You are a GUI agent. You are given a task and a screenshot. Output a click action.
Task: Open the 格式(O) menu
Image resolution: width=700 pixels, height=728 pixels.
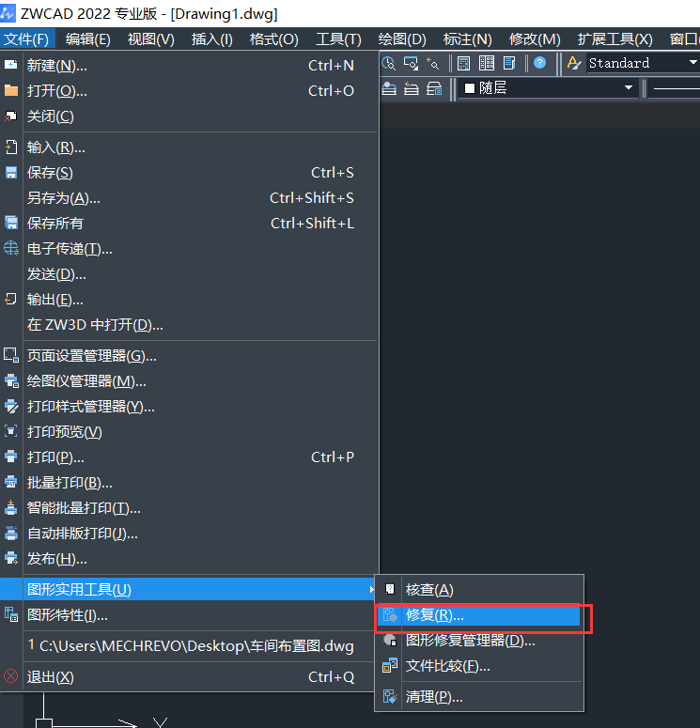(x=273, y=39)
